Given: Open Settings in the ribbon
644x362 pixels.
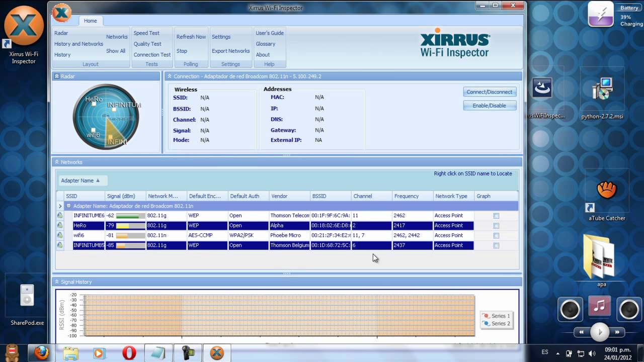Looking at the screenshot, I should coord(221,37).
